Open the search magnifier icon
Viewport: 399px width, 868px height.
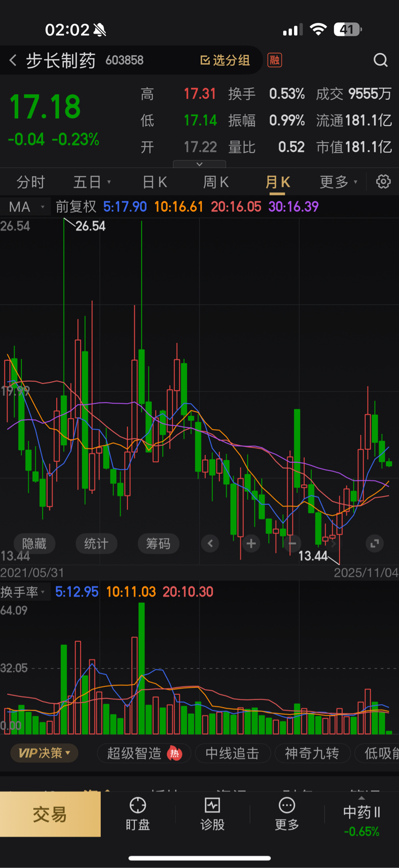click(381, 60)
